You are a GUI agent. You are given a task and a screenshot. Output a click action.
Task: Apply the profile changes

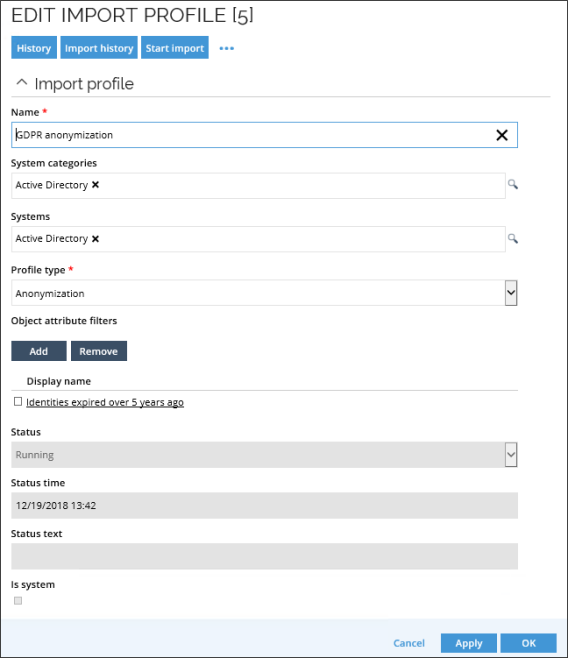[469, 643]
